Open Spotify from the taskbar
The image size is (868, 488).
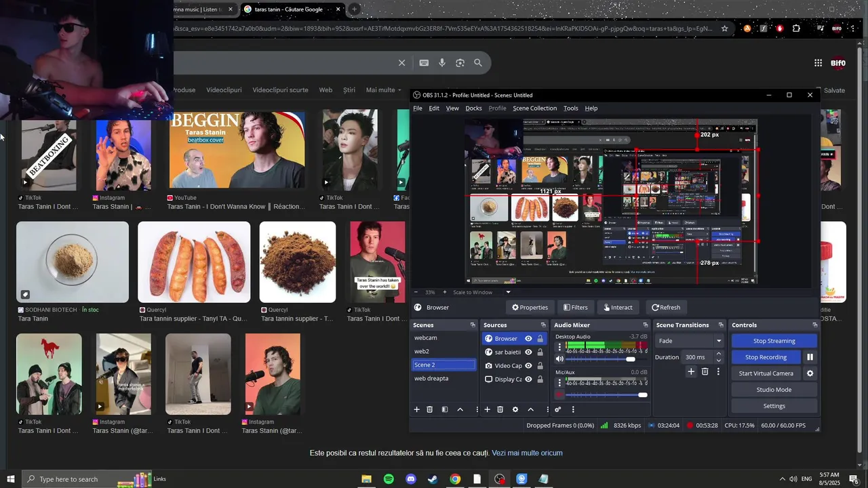[x=389, y=479]
